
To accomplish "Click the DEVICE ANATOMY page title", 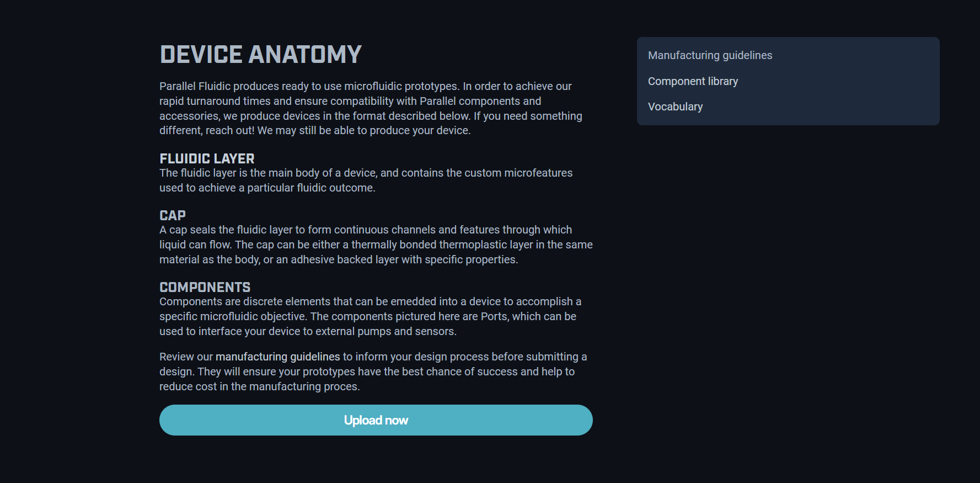I will (260, 55).
